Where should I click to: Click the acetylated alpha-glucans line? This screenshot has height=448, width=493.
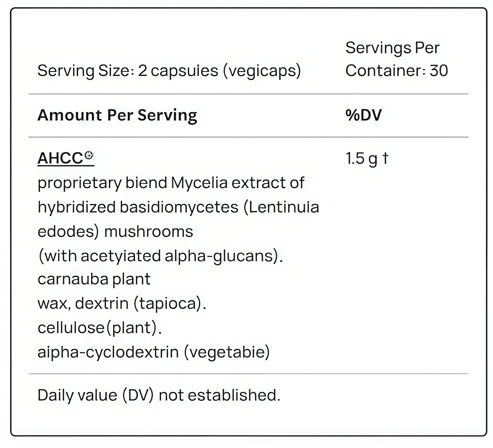click(160, 256)
